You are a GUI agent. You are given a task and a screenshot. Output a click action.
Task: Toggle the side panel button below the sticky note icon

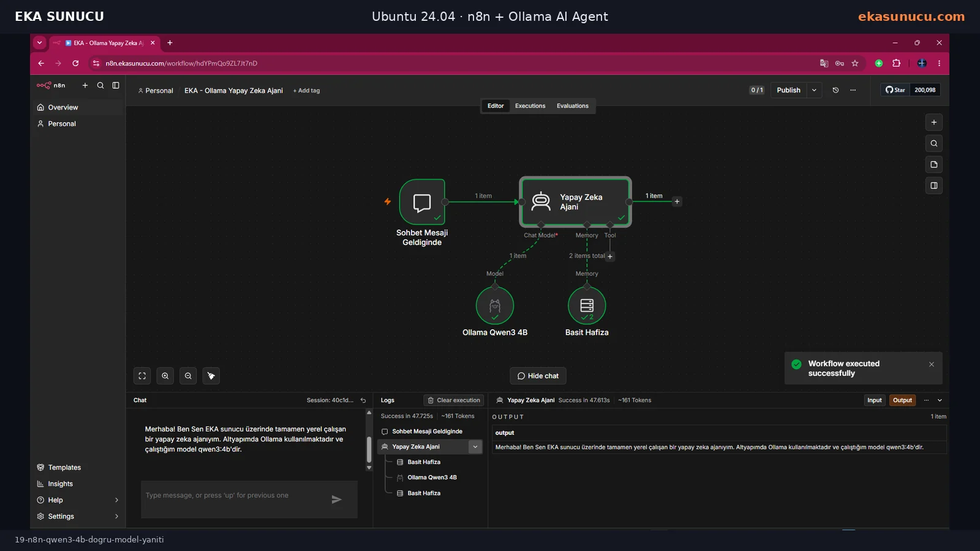933,186
